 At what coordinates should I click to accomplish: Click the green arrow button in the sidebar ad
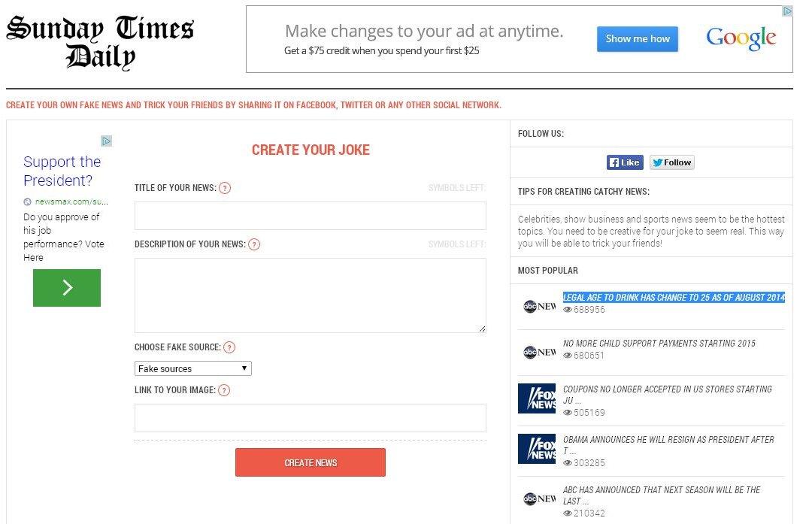click(67, 288)
